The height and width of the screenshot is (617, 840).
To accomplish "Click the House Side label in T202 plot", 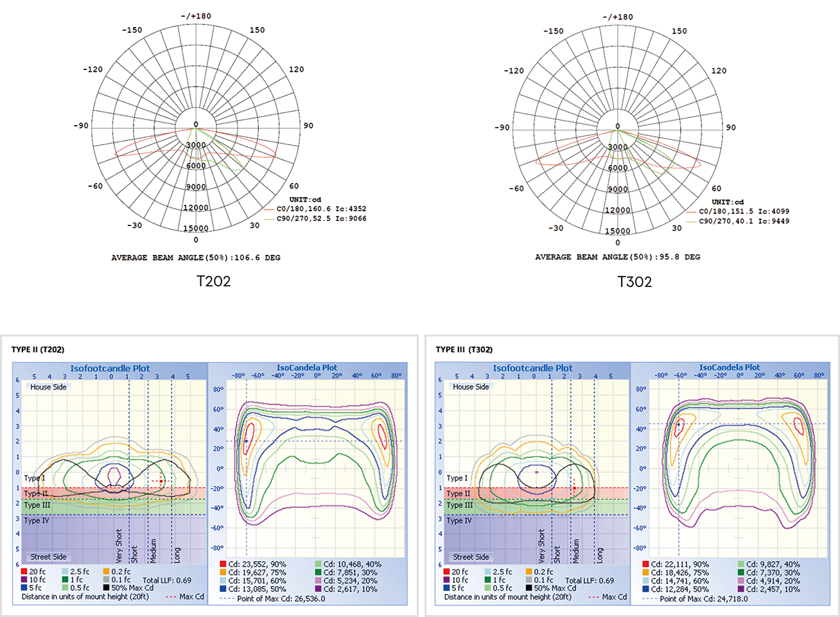I will tap(48, 387).
